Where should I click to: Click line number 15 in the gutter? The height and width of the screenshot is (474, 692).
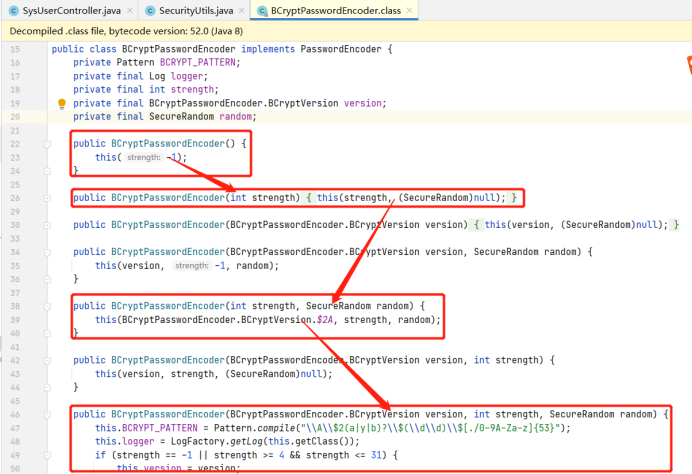pos(15,49)
